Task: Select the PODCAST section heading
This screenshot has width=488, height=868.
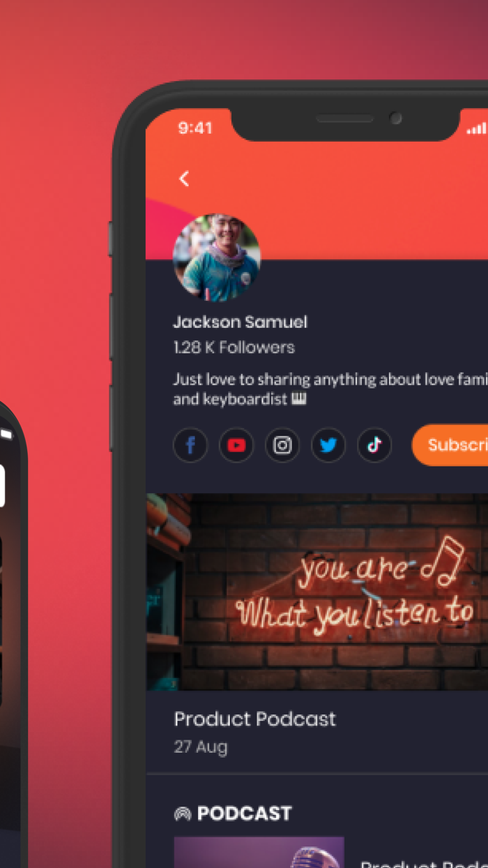Action: (x=244, y=814)
